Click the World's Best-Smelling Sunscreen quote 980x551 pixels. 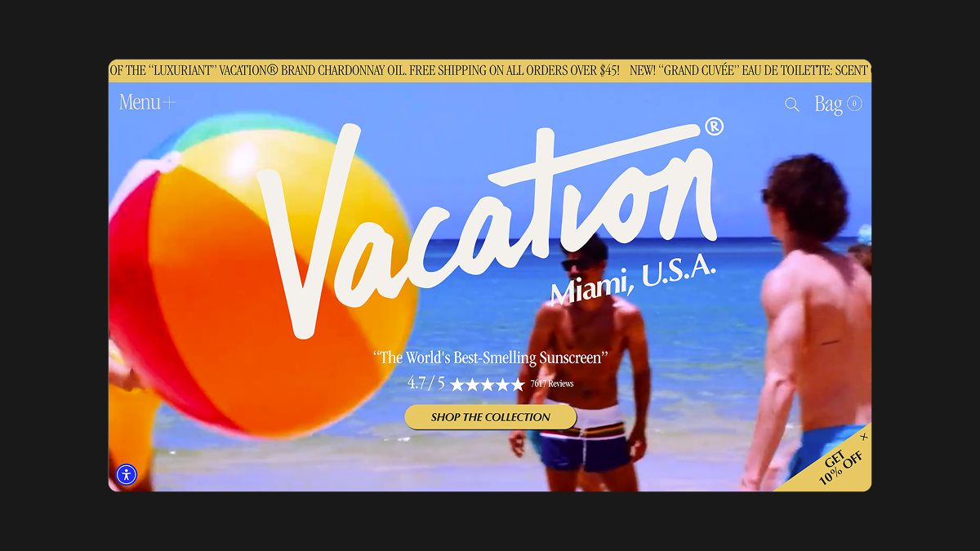pos(491,358)
